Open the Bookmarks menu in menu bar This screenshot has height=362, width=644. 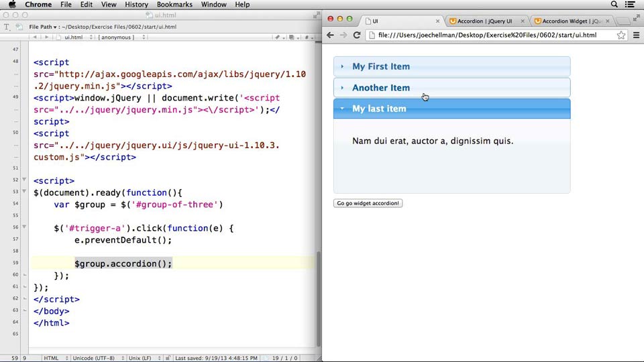click(x=174, y=5)
